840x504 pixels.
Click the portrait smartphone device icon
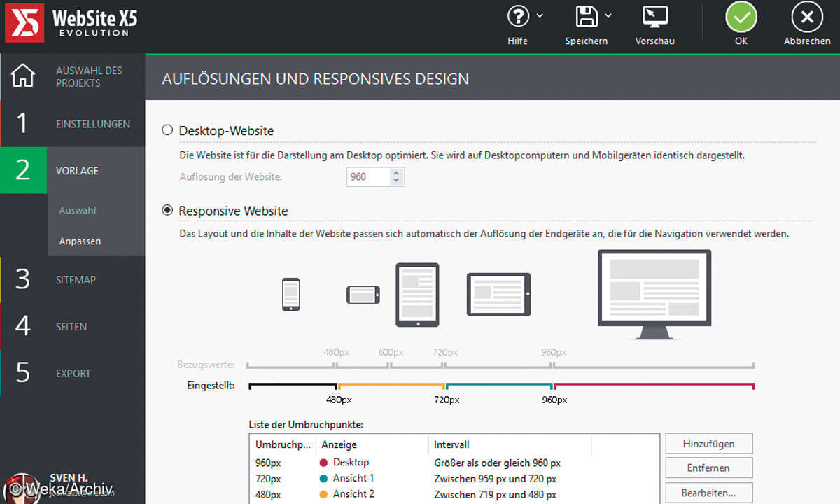point(290,294)
